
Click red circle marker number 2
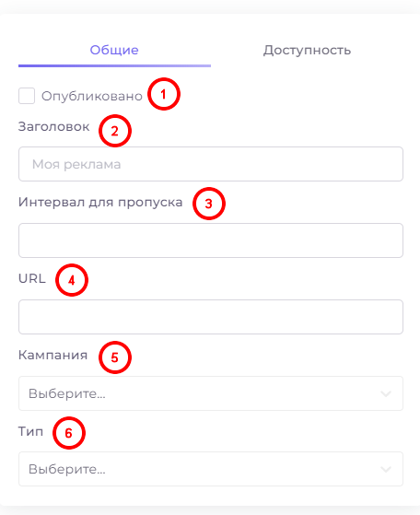coord(115,131)
